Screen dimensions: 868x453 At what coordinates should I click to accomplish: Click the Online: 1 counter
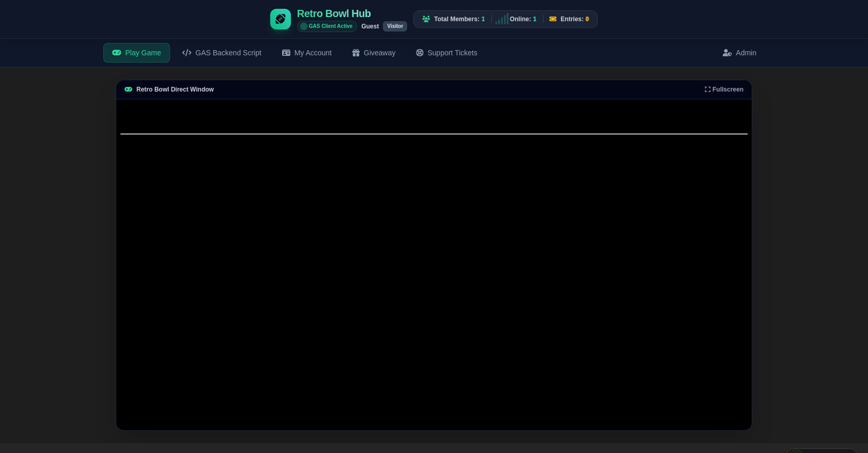(x=516, y=19)
